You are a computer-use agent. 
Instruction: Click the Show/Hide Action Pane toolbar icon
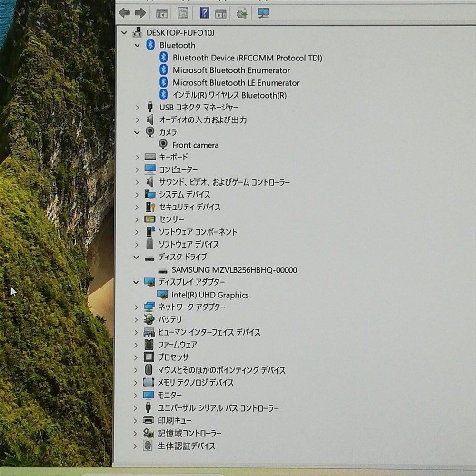(x=221, y=13)
